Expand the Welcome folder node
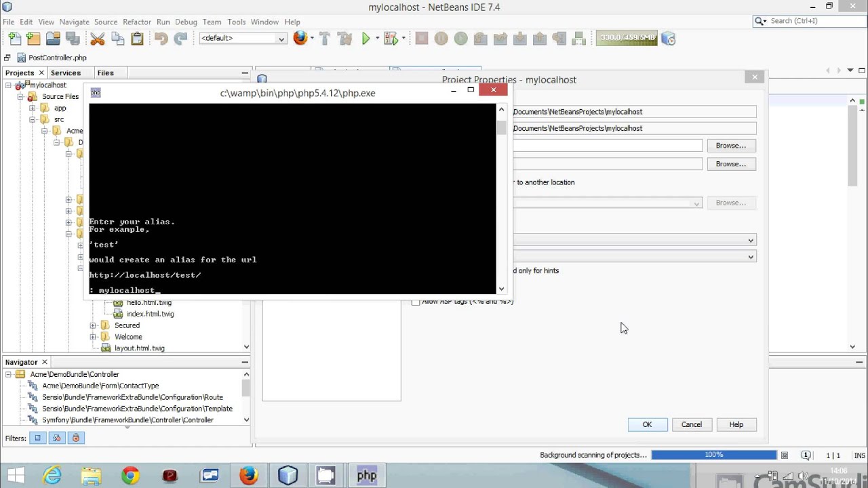Viewport: 868px width, 488px height. tap(93, 337)
